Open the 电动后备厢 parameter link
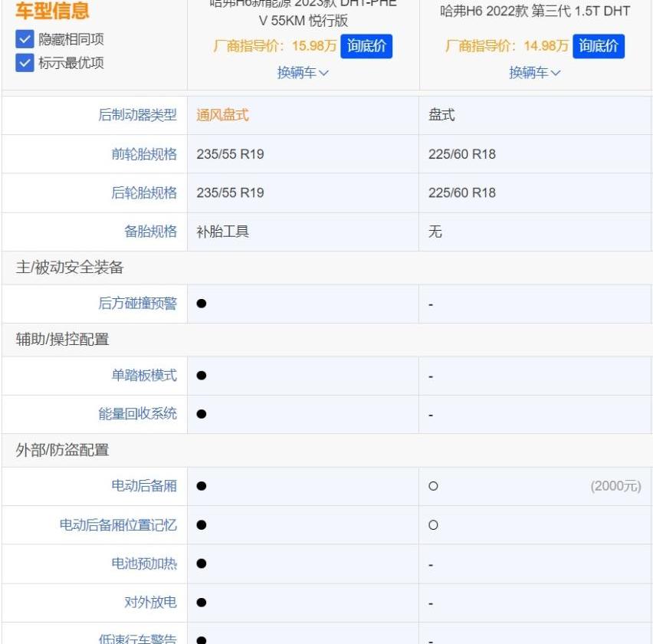Image resolution: width=653 pixels, height=644 pixels. coord(144,486)
